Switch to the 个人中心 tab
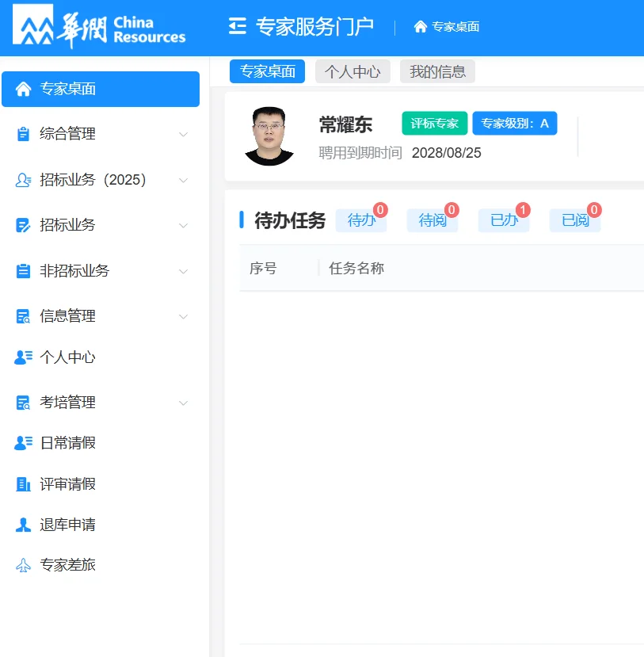644x657 pixels. tap(352, 71)
